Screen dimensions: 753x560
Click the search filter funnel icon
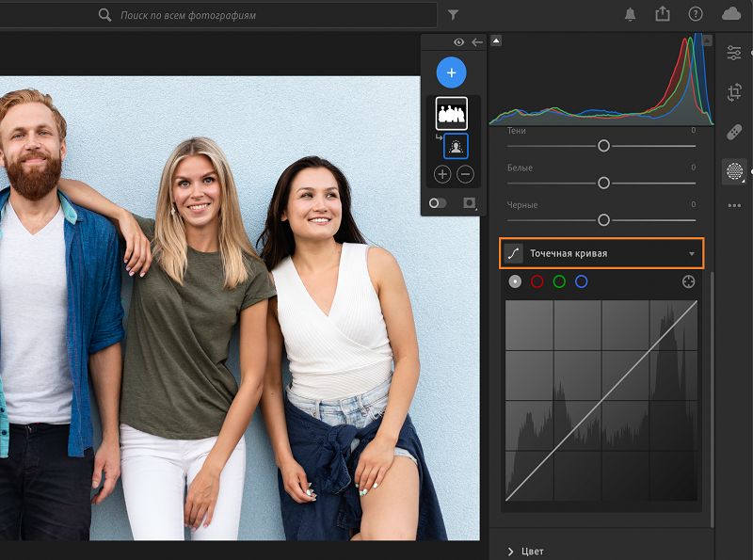(454, 15)
